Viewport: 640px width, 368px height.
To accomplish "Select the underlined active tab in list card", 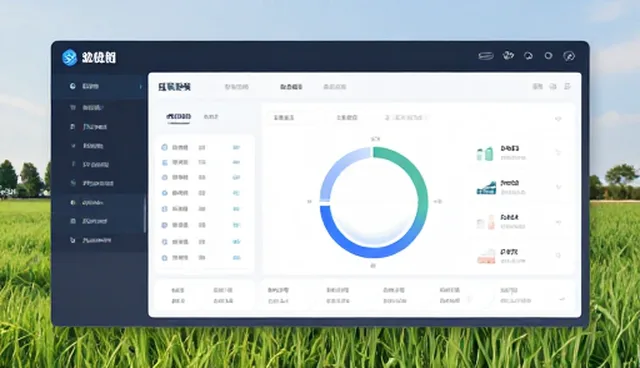I will click(x=178, y=117).
